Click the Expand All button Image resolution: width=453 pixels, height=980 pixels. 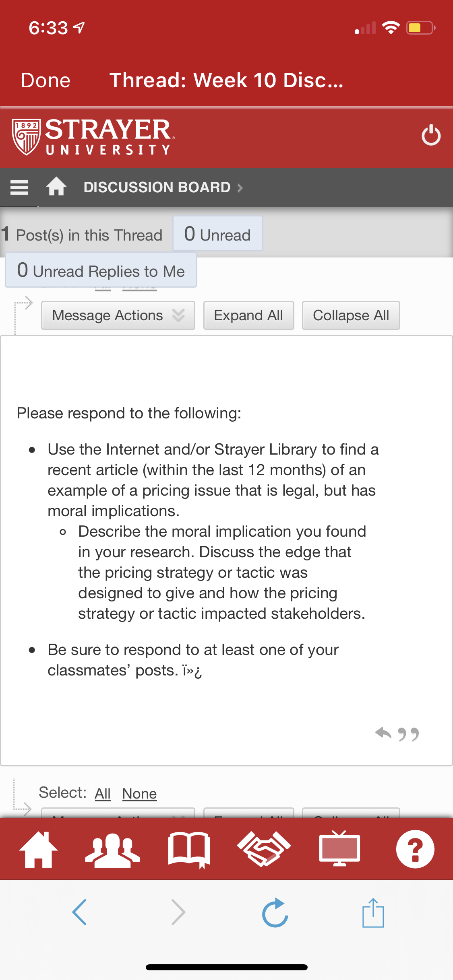pyautogui.click(x=248, y=315)
